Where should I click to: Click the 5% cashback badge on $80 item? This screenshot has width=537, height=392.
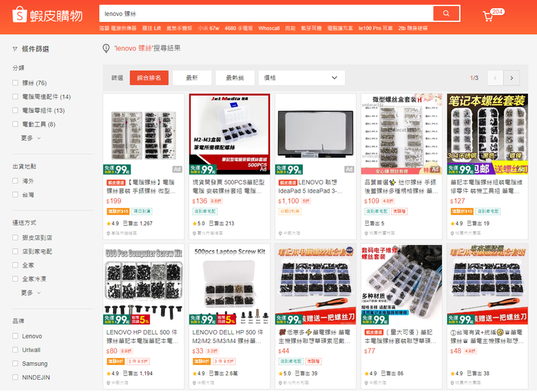pyautogui.click(x=140, y=320)
